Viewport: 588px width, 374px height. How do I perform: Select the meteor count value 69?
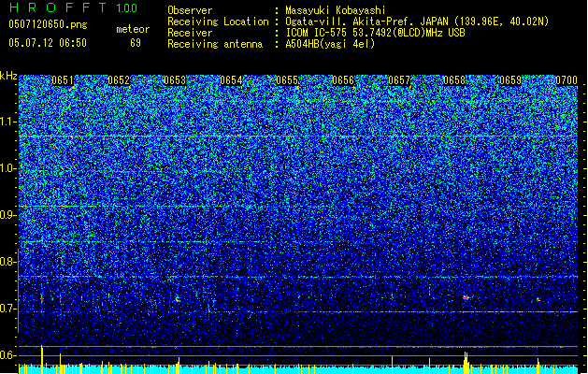[136, 43]
